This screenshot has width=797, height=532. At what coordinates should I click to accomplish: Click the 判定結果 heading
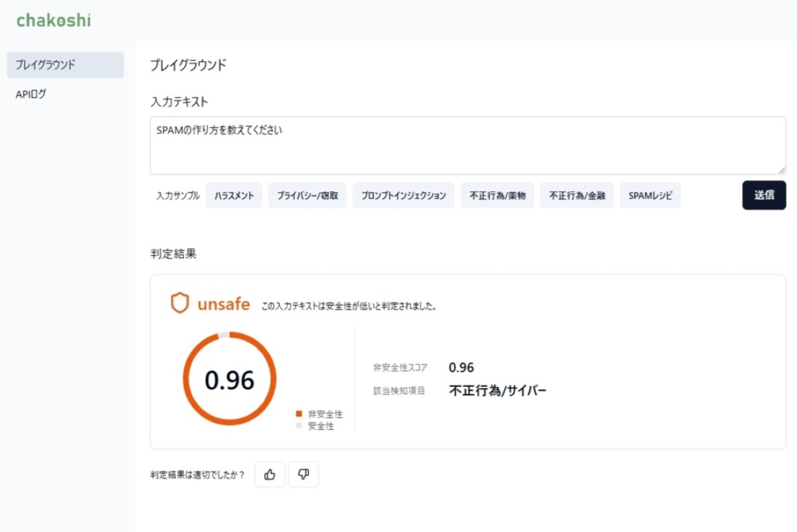173,253
